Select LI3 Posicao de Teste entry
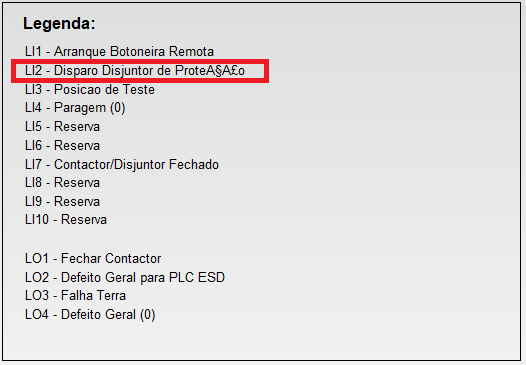The image size is (526, 365). pos(90,89)
